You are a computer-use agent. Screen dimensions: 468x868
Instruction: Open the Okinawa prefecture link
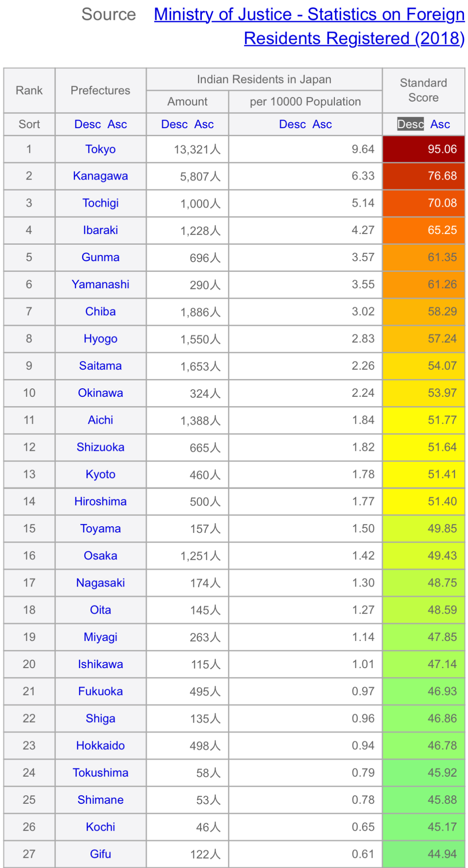[101, 393]
